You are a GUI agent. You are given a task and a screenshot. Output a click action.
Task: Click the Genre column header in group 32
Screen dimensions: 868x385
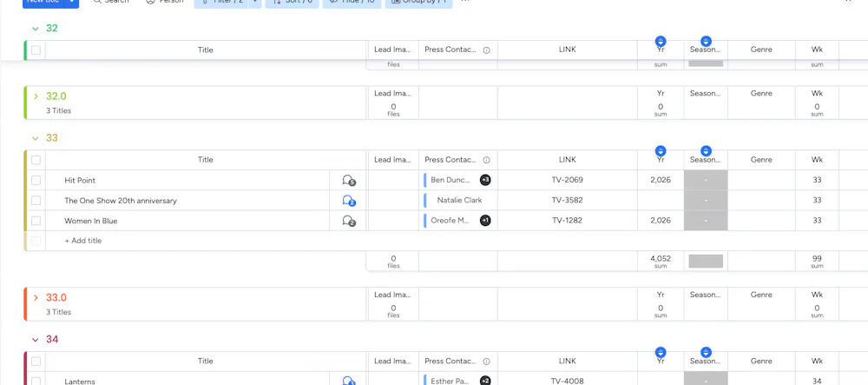click(761, 50)
